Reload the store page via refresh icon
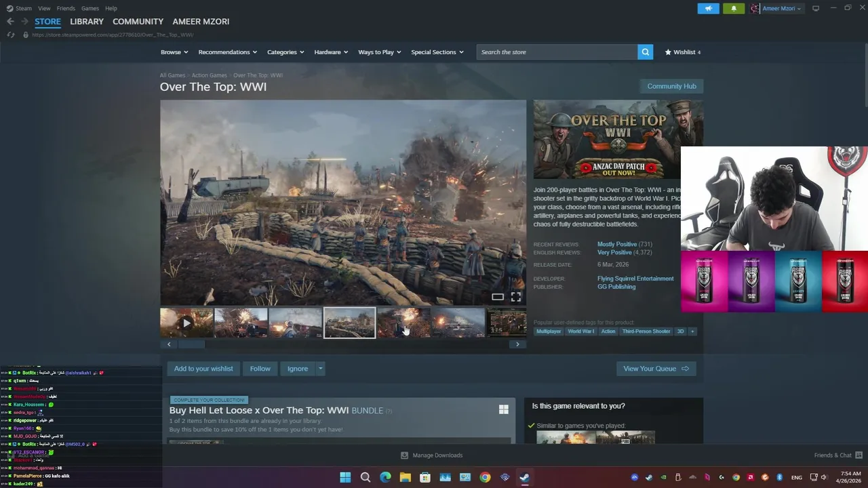 (11, 35)
